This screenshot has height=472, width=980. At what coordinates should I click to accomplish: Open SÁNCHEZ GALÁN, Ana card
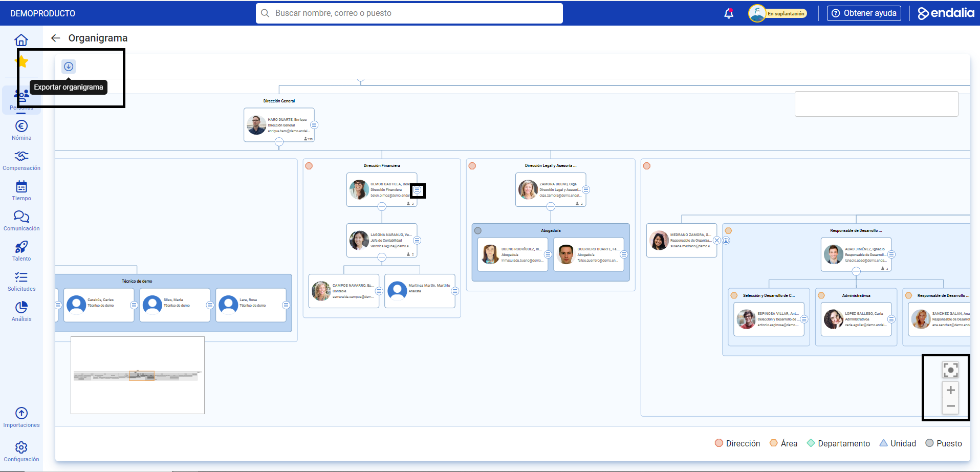point(940,319)
